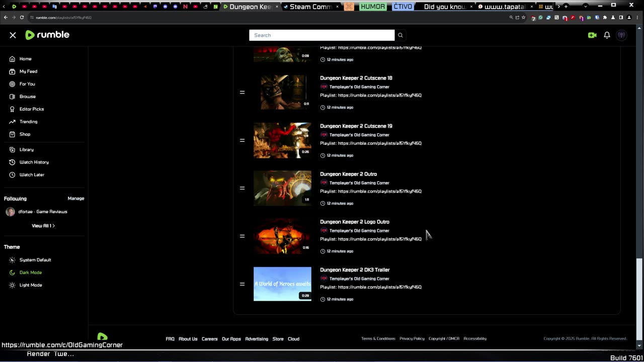644x362 pixels.
Task: Open Privacy Policy link
Action: pos(412,338)
